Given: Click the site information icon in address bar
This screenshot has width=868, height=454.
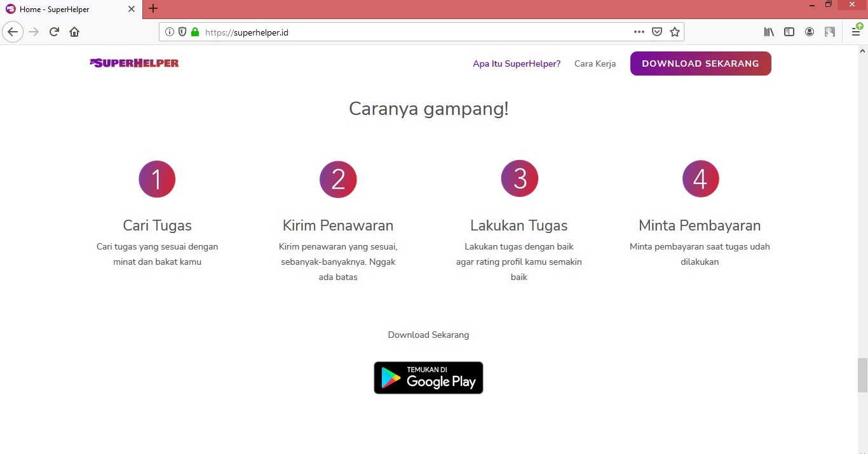Looking at the screenshot, I should tap(169, 32).
